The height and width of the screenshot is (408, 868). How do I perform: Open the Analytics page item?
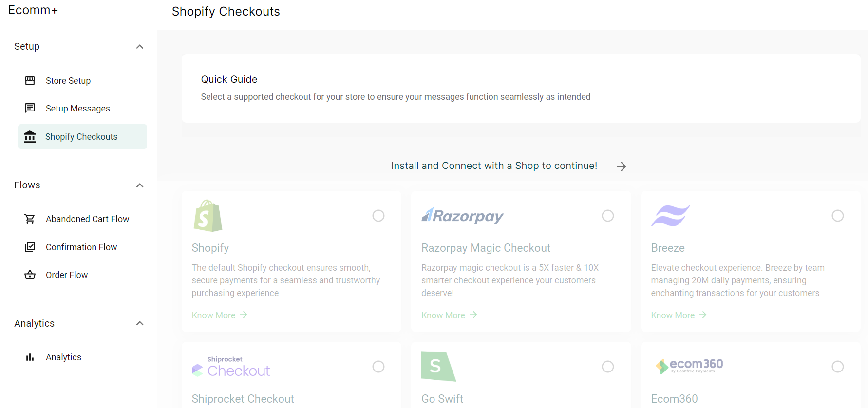(x=82, y=357)
